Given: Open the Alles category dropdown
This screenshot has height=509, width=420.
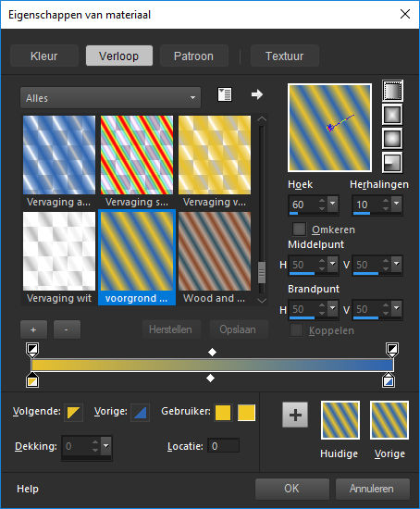Looking at the screenshot, I should click(110, 98).
